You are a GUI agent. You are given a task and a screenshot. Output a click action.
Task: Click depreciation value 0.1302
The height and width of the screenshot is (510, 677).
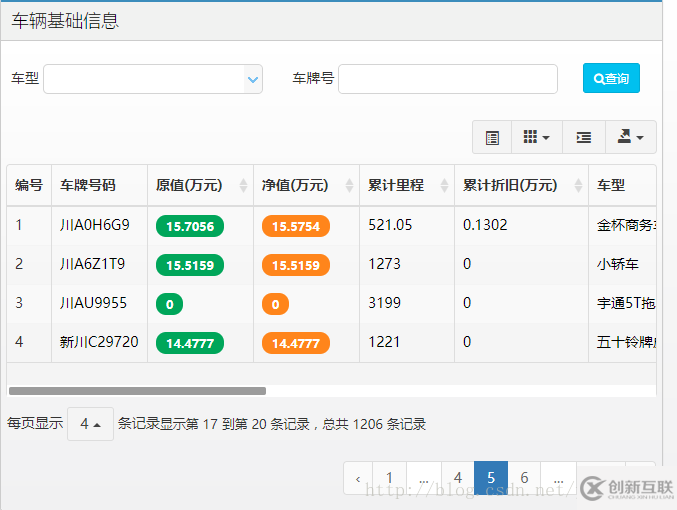click(485, 225)
